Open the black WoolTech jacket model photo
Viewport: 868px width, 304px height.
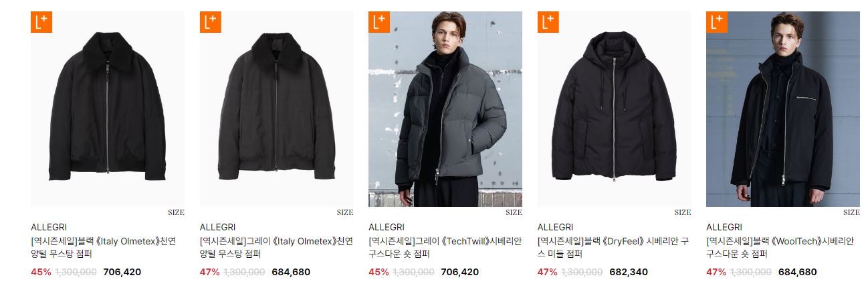(783, 109)
